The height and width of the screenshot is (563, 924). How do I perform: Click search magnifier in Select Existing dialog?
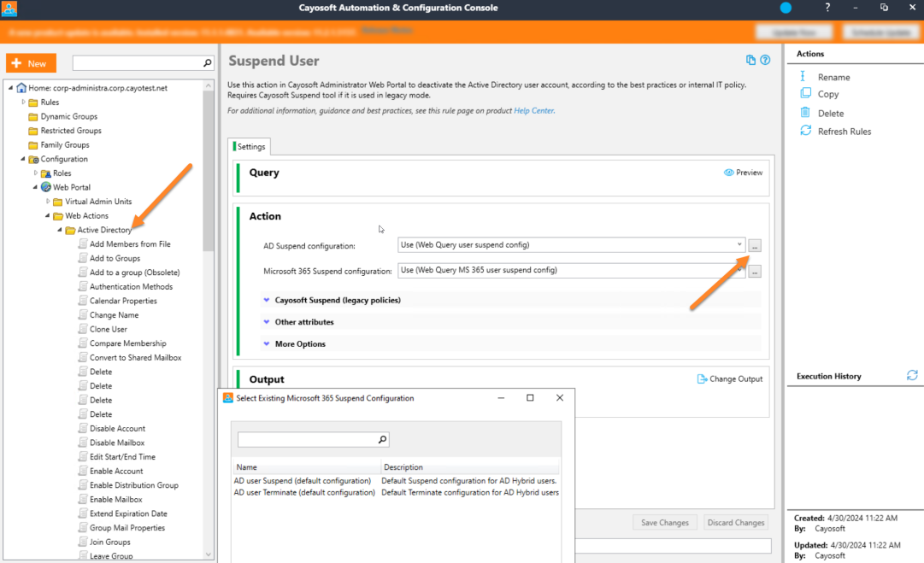point(382,439)
